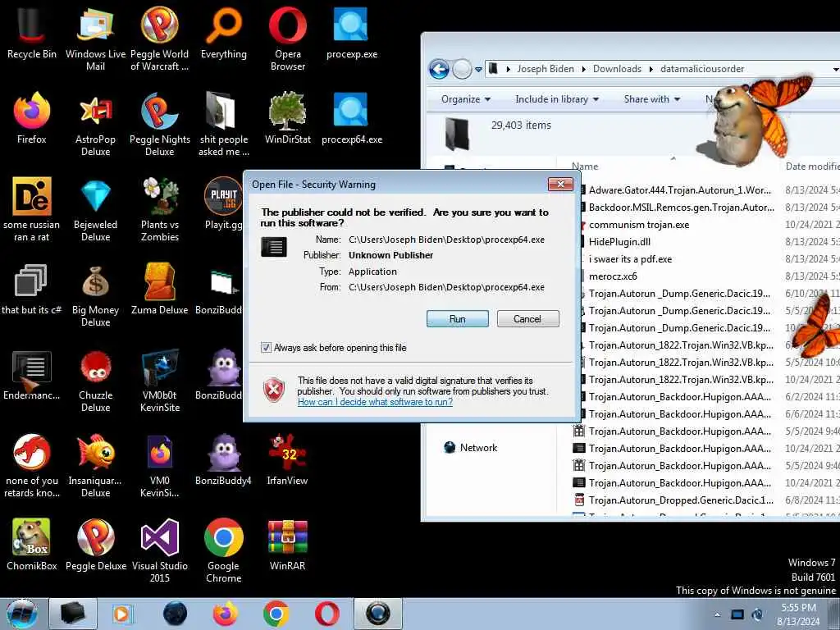Click Run in Security Warning dialog
The height and width of the screenshot is (630, 840).
point(458,319)
